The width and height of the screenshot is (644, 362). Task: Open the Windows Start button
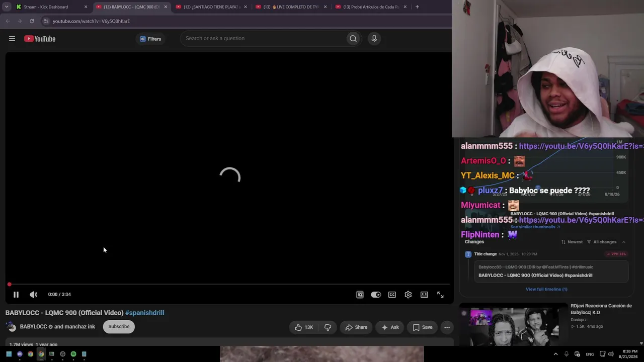coord(9,354)
